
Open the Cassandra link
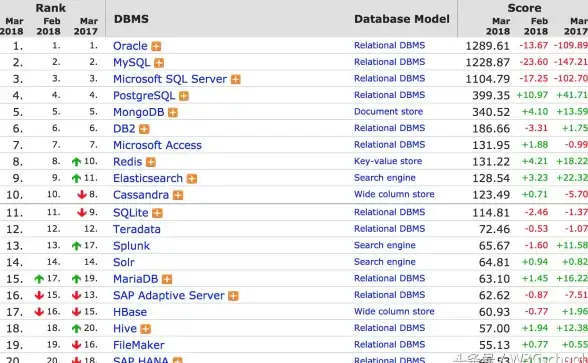141,195
